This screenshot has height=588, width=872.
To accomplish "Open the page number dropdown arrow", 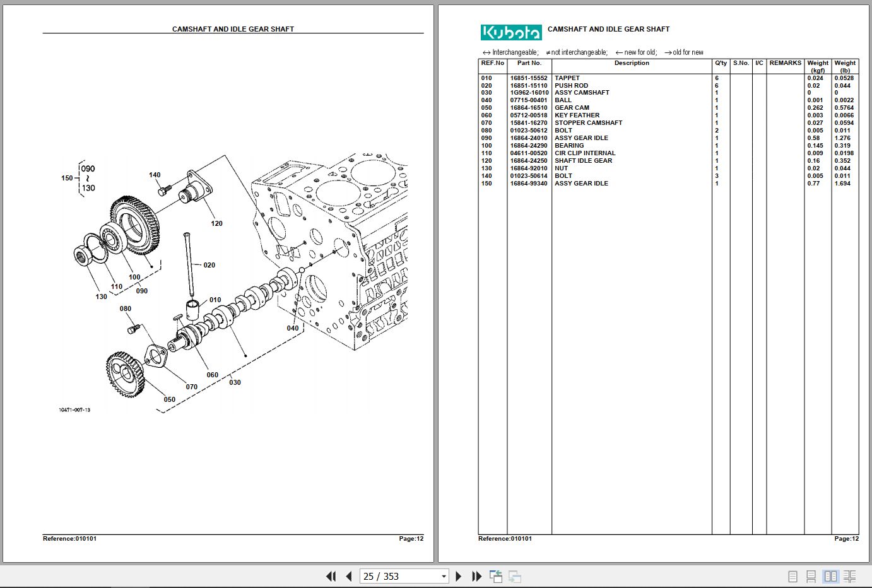I will click(x=444, y=577).
